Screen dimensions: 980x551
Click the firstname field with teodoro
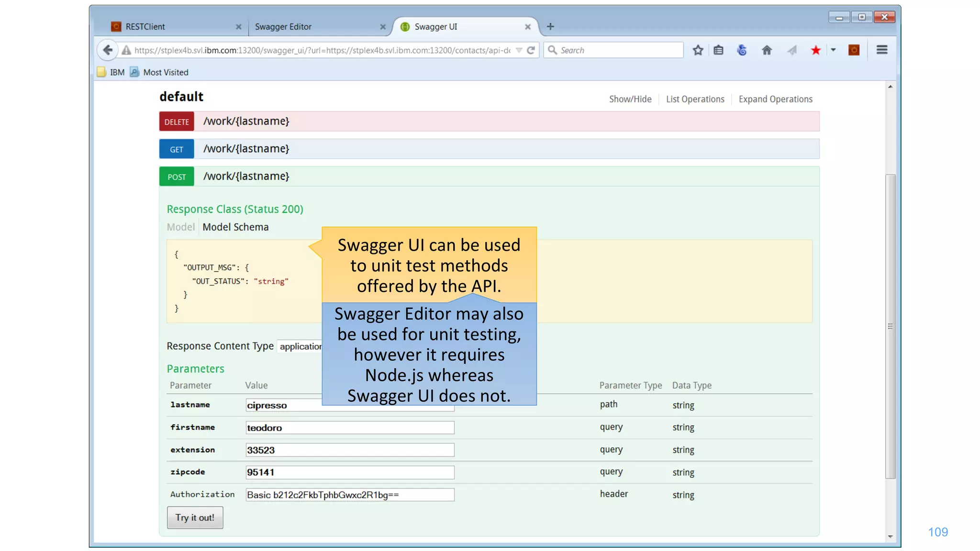350,428
